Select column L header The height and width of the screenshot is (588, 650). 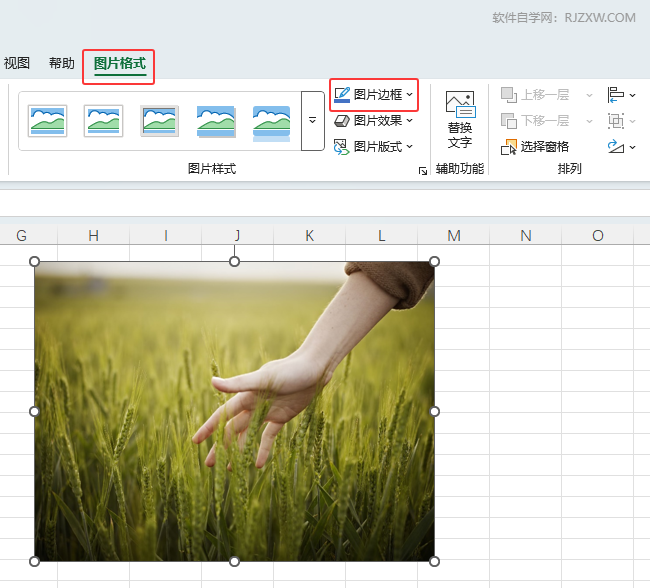point(381,236)
